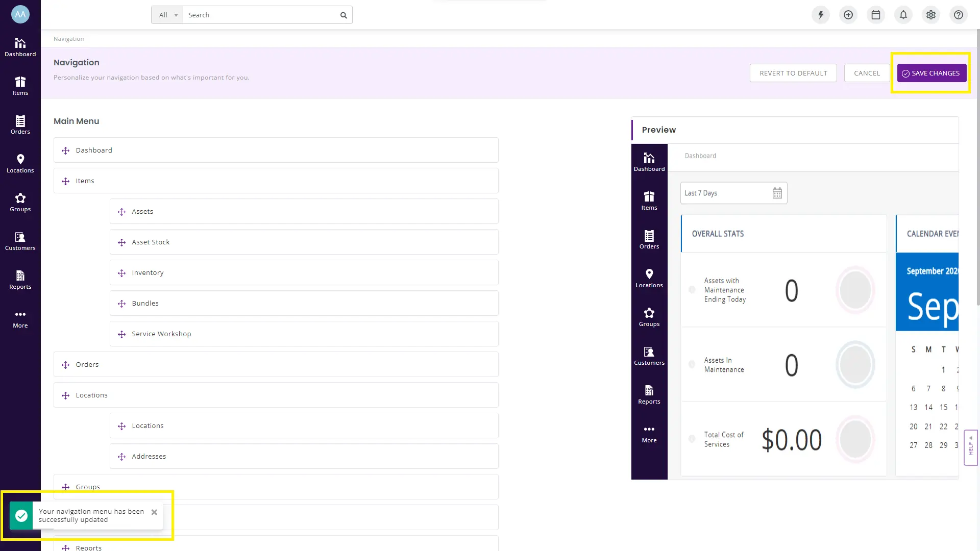Click the lightning bolt quick actions icon
Viewport: 980px width, 551px height.
[821, 15]
